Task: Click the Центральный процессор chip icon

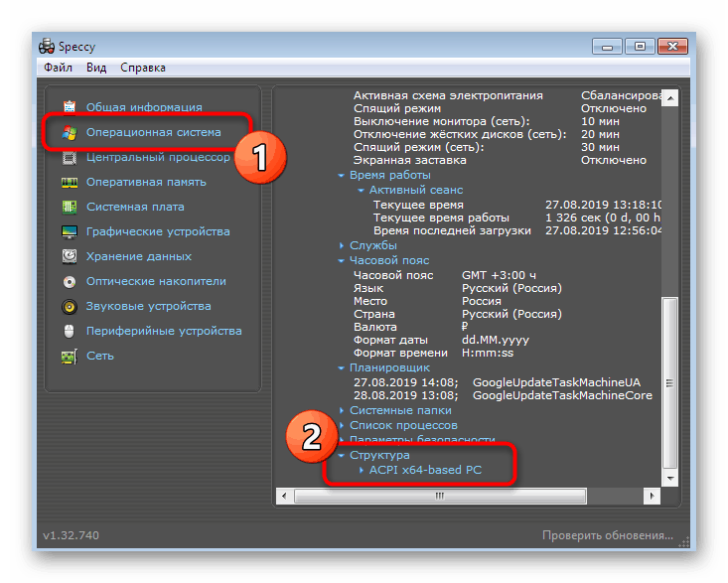Action: tap(70, 158)
